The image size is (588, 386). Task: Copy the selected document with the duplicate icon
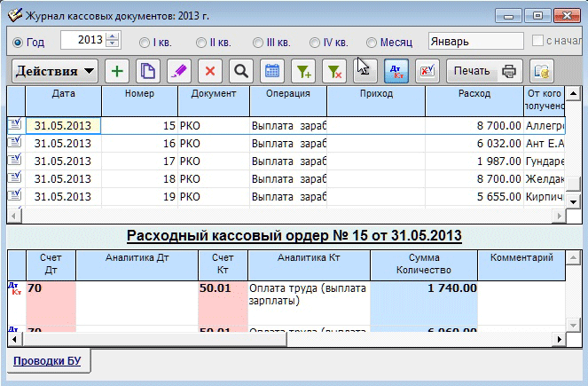[x=148, y=71]
